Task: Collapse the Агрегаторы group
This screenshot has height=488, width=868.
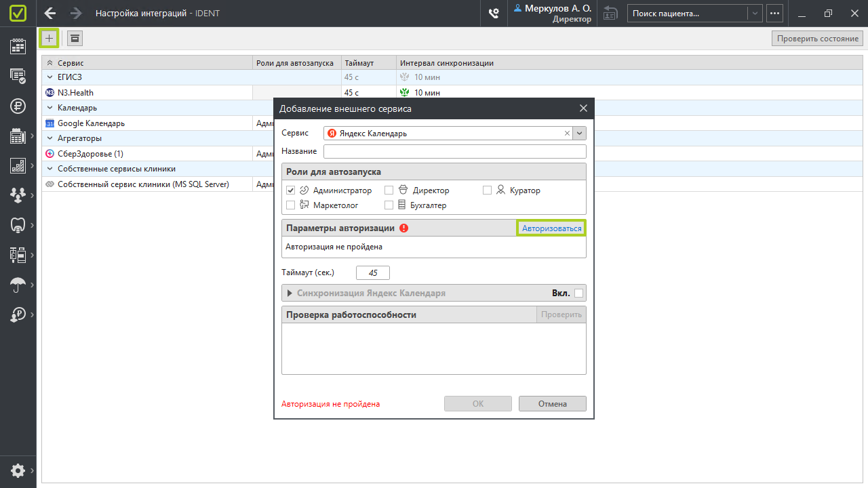Action: point(50,138)
